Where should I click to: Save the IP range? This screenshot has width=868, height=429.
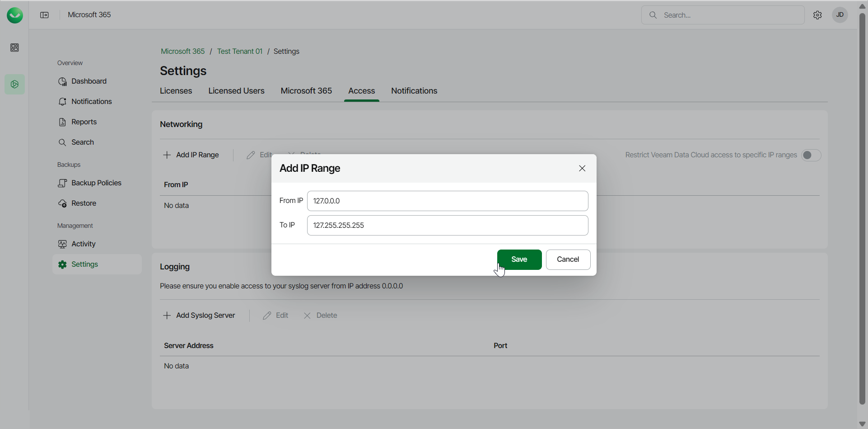tap(519, 259)
